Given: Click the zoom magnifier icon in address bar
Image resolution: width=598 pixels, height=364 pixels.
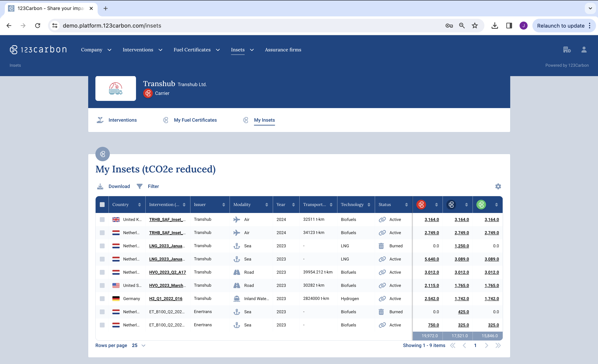Looking at the screenshot, I should tap(462, 25).
